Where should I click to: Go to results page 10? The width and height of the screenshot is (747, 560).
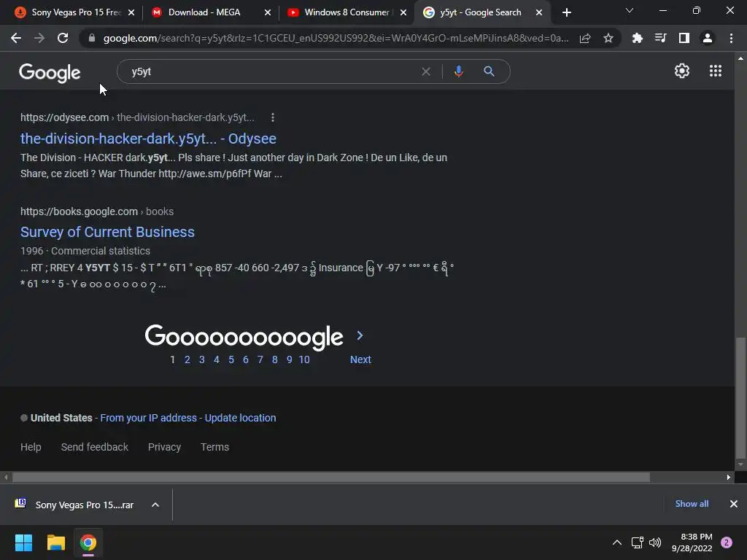304,359
